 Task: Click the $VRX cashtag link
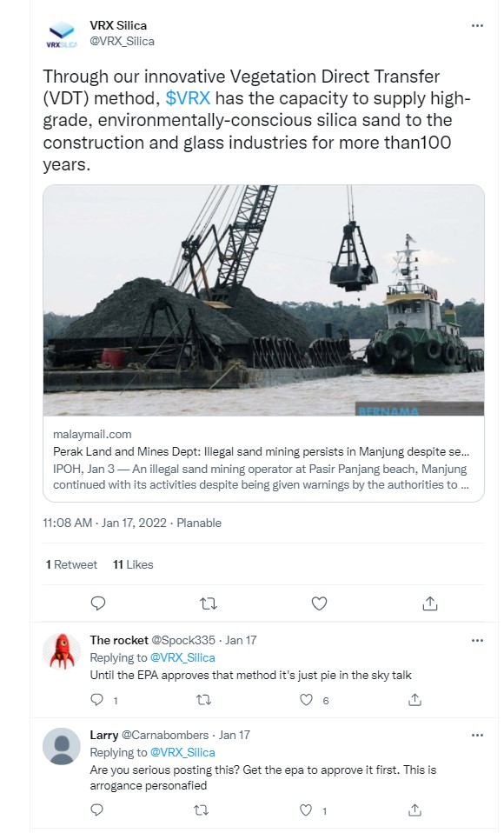point(188,98)
